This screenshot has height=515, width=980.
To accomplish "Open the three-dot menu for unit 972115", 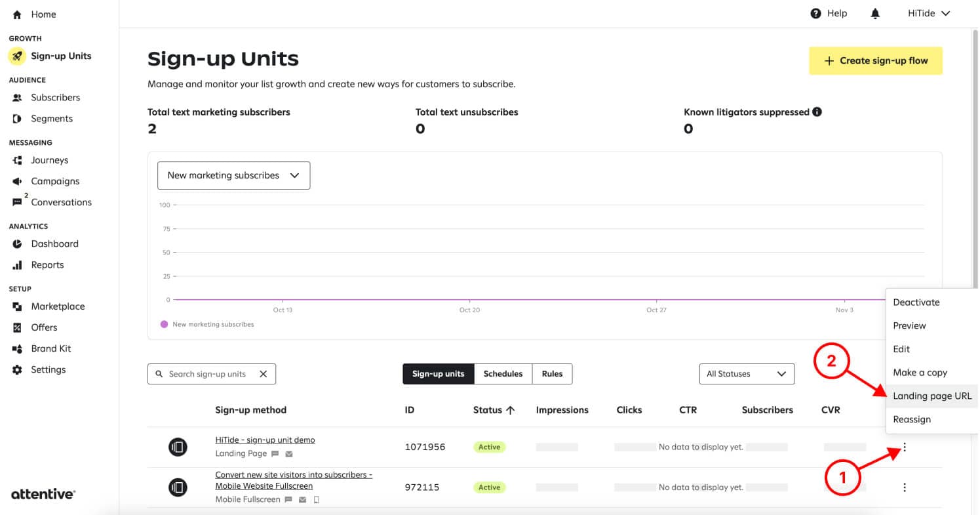I will coord(905,487).
